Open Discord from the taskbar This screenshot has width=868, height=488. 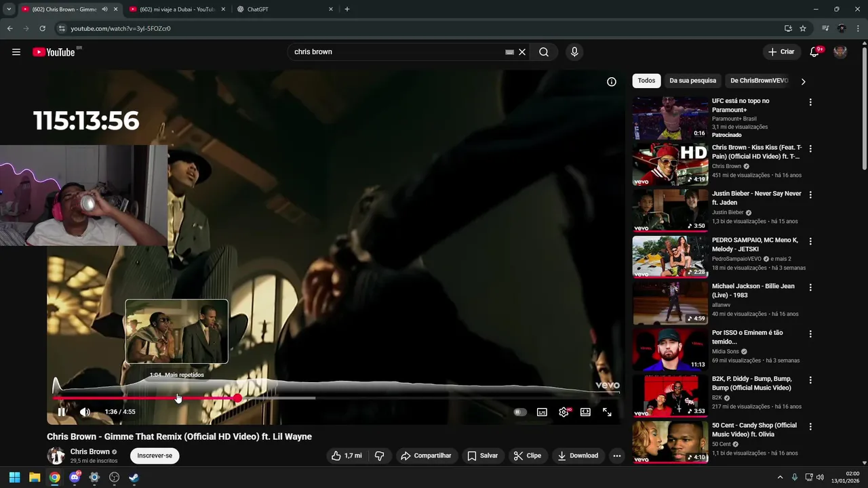coord(75,477)
